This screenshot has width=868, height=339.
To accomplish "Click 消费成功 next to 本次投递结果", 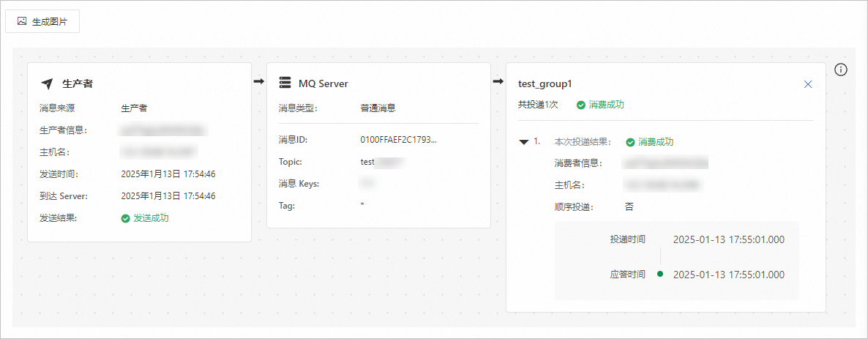I will tap(656, 142).
